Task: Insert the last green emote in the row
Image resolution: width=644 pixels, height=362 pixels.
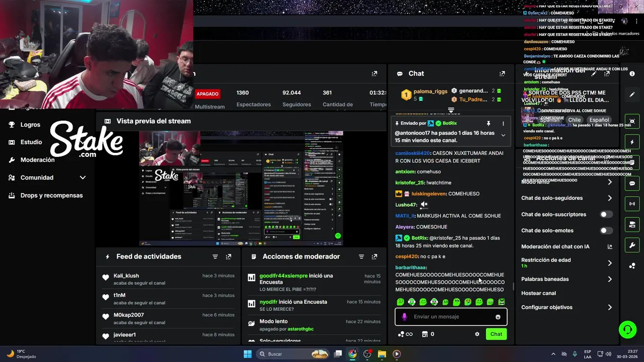Action: (502, 302)
